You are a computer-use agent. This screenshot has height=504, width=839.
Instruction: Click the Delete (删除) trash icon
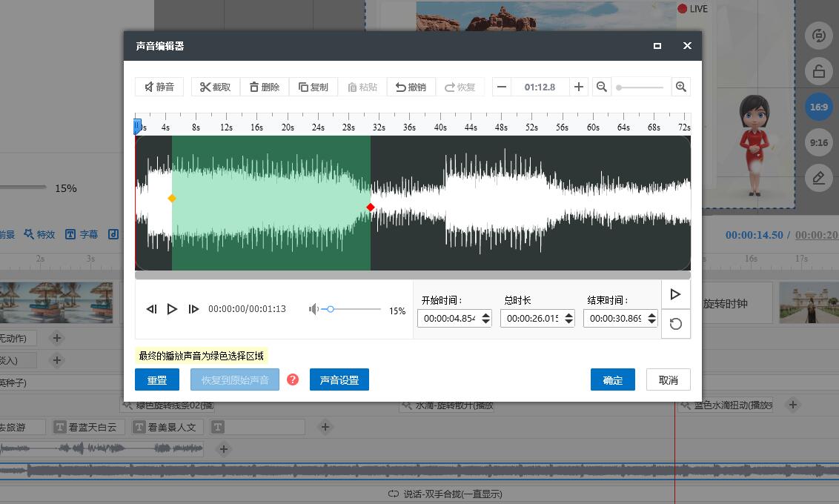pos(265,87)
